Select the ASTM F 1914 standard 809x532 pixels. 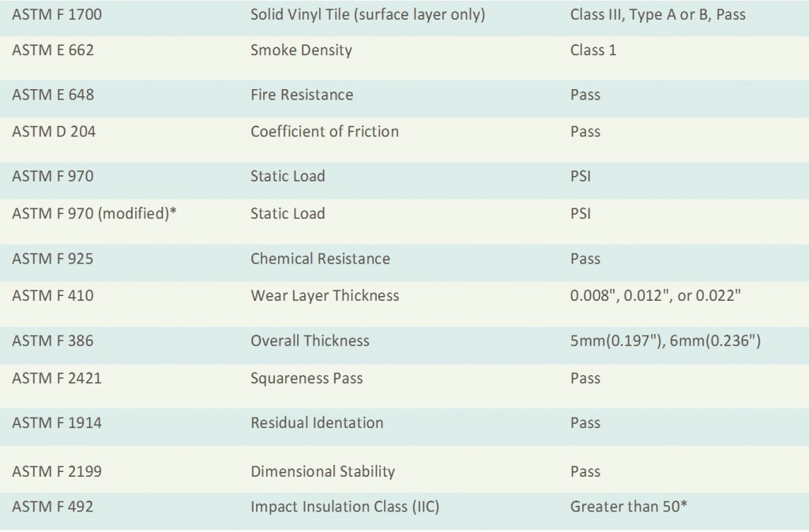pyautogui.click(x=57, y=423)
